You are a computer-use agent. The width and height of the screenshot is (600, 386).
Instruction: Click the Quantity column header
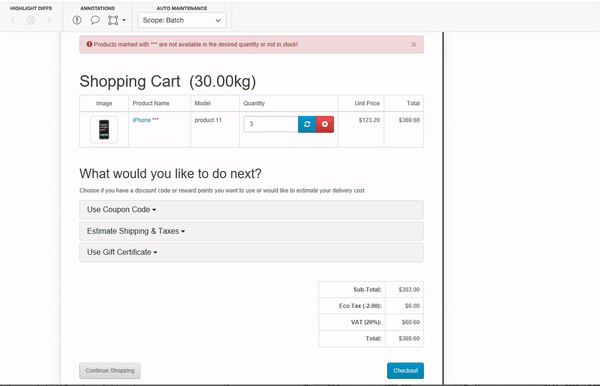(254, 103)
